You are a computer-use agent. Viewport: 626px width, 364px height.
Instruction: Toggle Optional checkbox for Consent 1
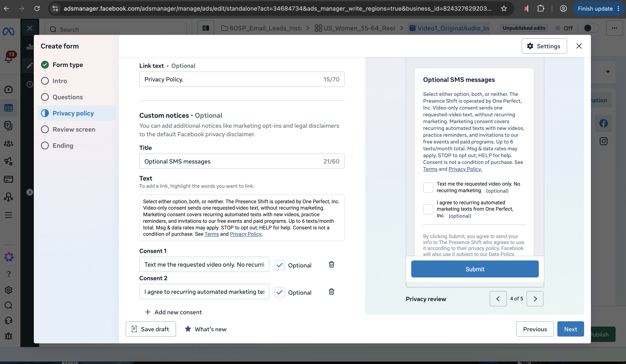click(279, 265)
